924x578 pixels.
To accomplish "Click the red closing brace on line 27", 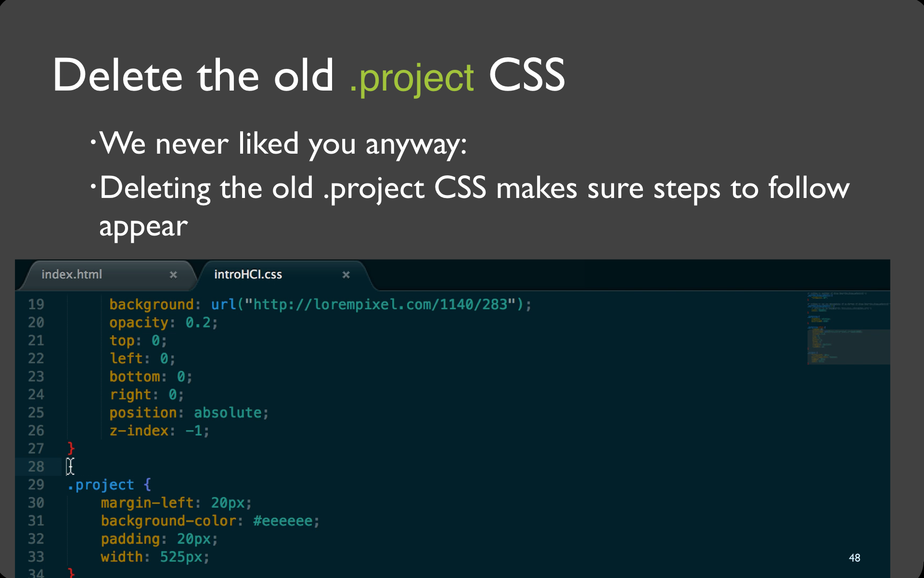I will pos(71,448).
